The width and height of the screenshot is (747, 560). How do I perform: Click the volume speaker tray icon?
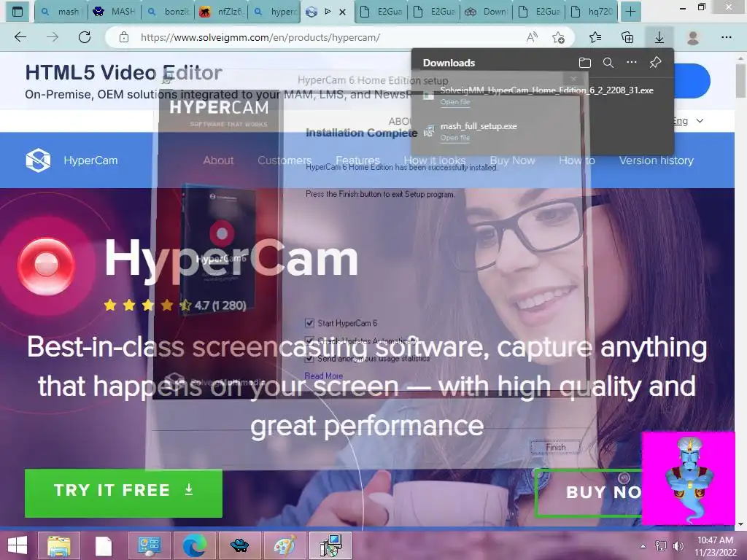tap(678, 545)
